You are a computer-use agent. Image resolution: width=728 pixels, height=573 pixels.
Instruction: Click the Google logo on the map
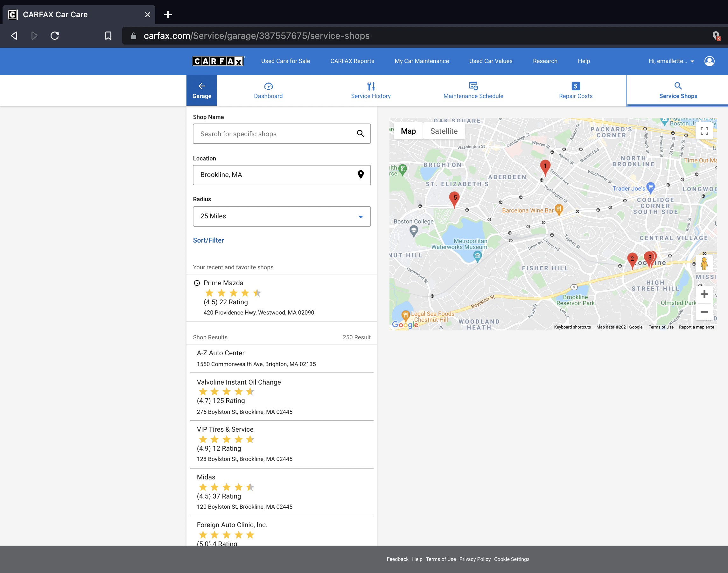pos(405,324)
